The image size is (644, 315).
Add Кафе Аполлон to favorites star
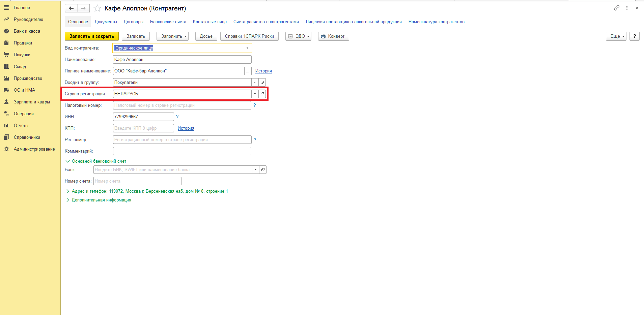(x=97, y=8)
